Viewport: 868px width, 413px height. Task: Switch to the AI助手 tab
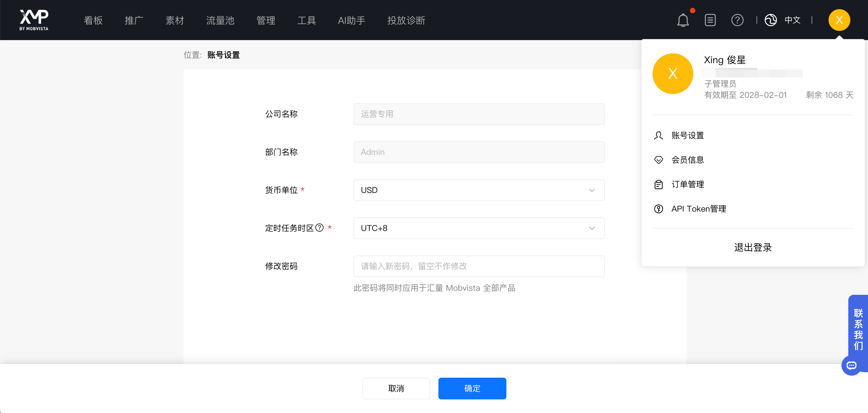coord(351,20)
